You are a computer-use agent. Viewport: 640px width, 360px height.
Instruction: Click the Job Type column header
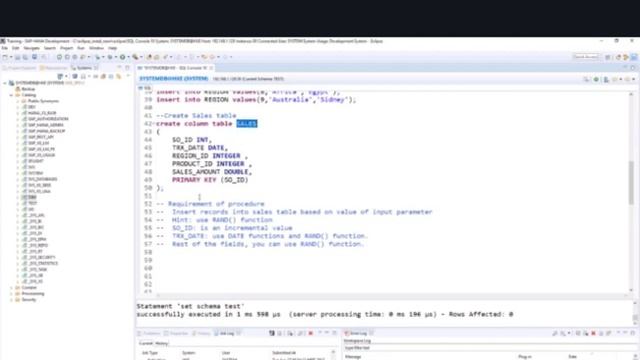click(149, 353)
